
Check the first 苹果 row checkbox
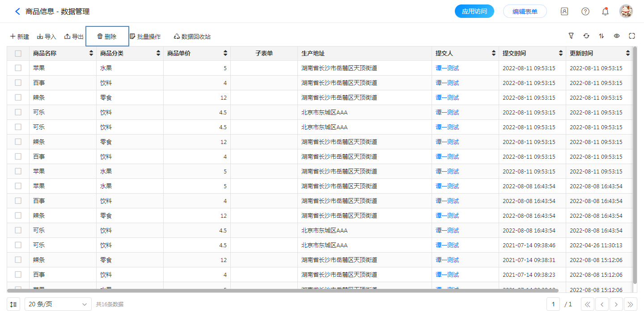(18, 68)
